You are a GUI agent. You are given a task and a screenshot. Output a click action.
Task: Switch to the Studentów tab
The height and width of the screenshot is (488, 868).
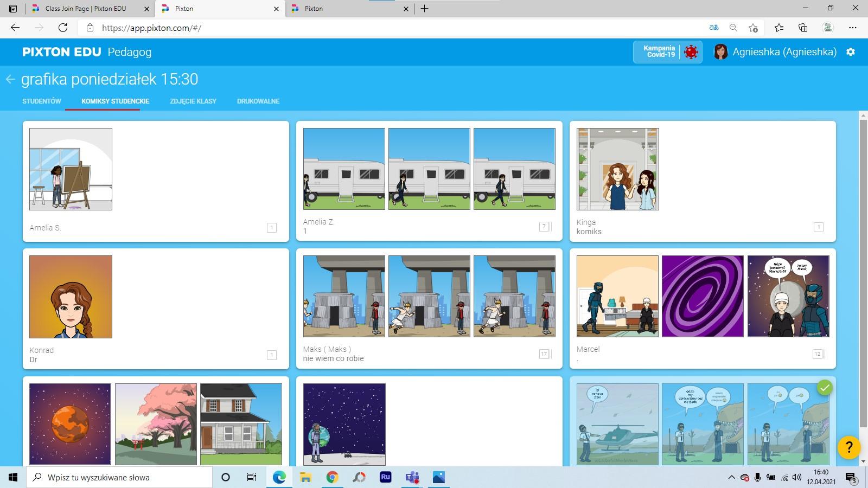point(42,101)
